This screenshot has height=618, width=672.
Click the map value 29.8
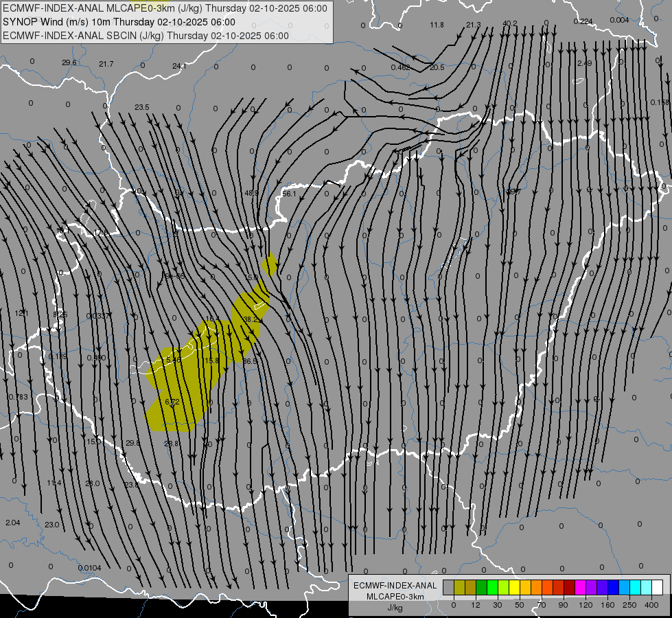tap(133, 443)
